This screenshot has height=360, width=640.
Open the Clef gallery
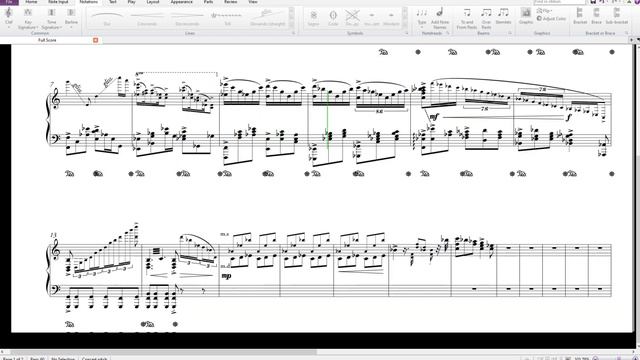[9, 18]
